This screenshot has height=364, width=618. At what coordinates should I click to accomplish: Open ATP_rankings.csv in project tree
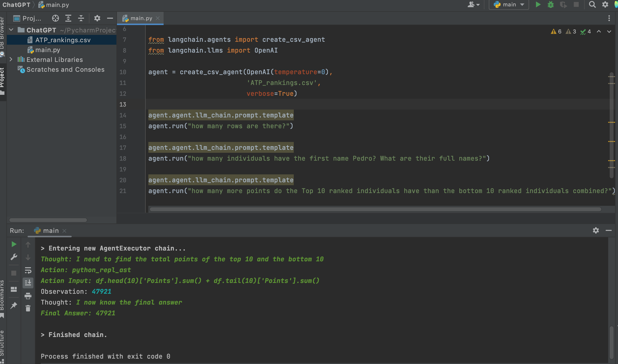(63, 40)
